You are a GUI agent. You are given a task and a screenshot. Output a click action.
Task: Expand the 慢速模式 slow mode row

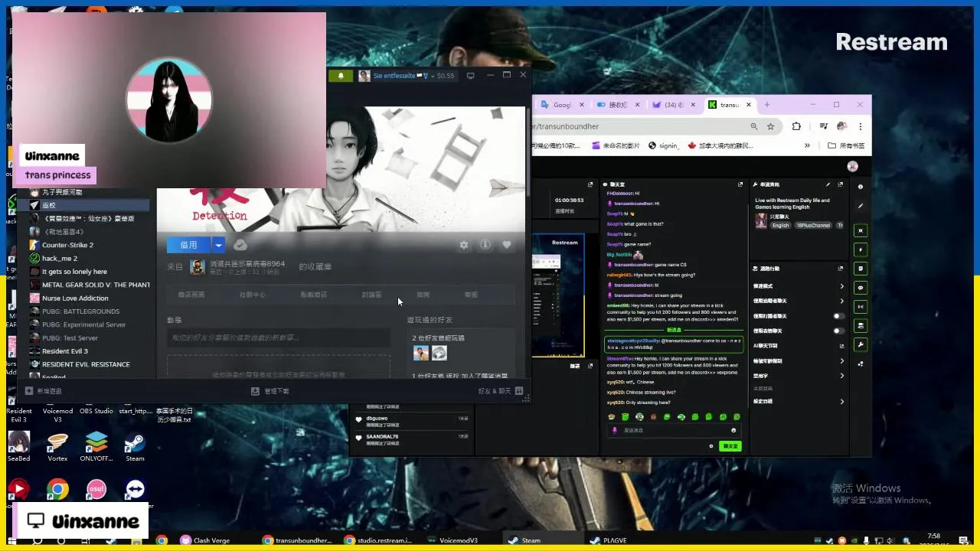[799, 286]
